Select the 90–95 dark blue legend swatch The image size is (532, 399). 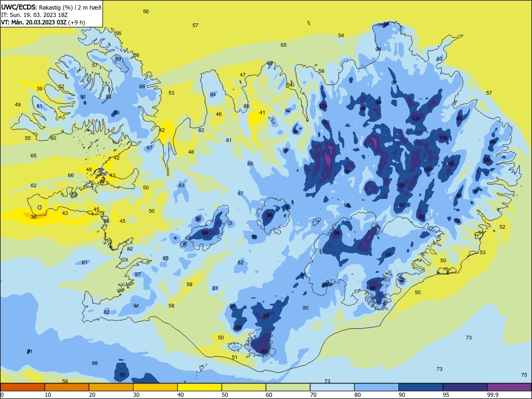coord(421,387)
